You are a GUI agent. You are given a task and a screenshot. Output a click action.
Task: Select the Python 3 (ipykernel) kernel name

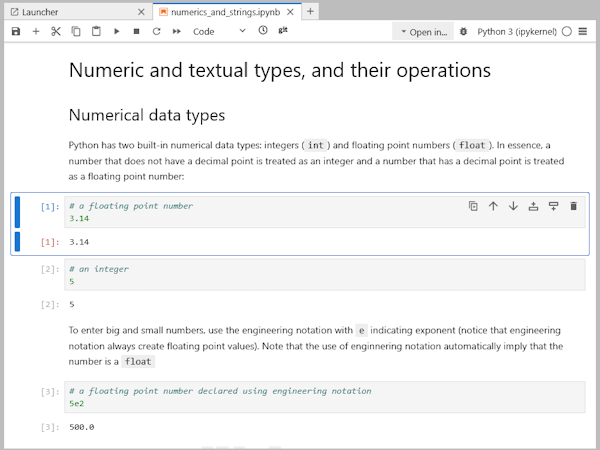517,32
